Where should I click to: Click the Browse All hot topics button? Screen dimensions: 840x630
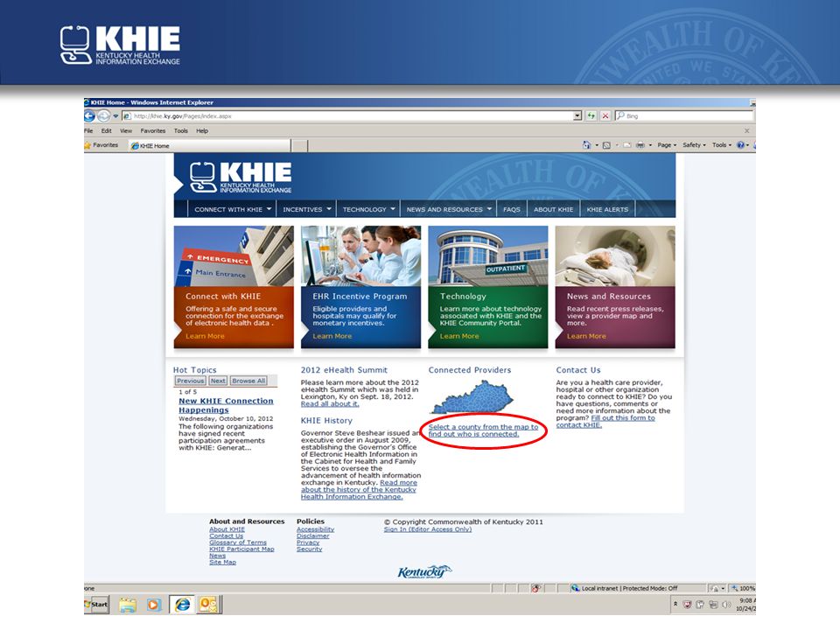pos(248,381)
